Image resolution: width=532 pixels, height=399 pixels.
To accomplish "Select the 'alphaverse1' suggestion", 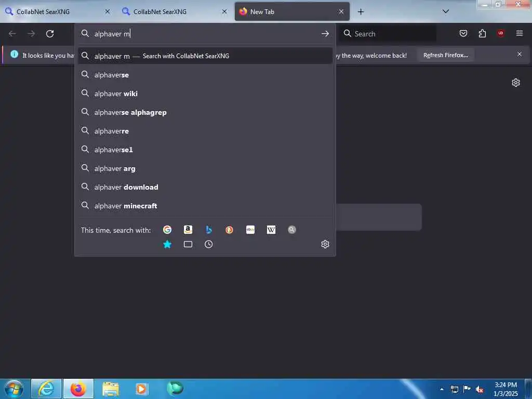I will (205, 149).
